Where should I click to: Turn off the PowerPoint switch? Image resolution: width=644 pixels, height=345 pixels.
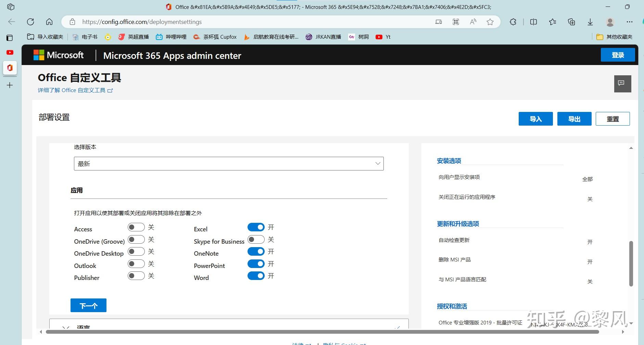point(256,264)
